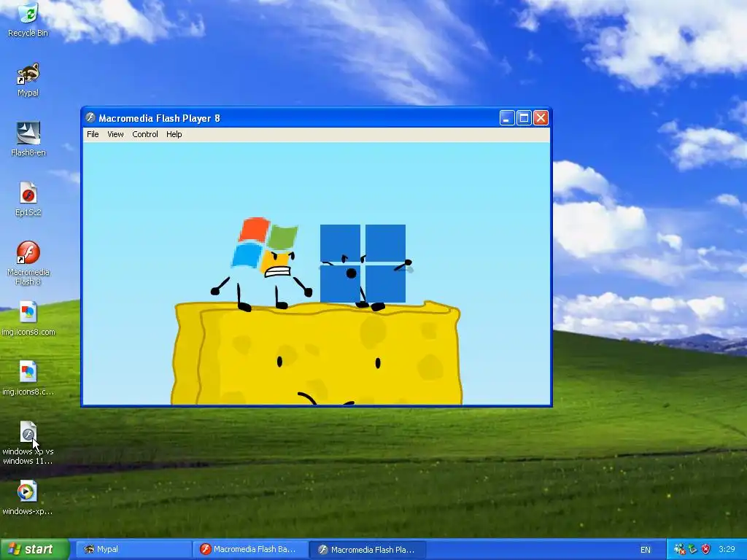
Task: Click the red shield security tray icon
Action: (706, 550)
